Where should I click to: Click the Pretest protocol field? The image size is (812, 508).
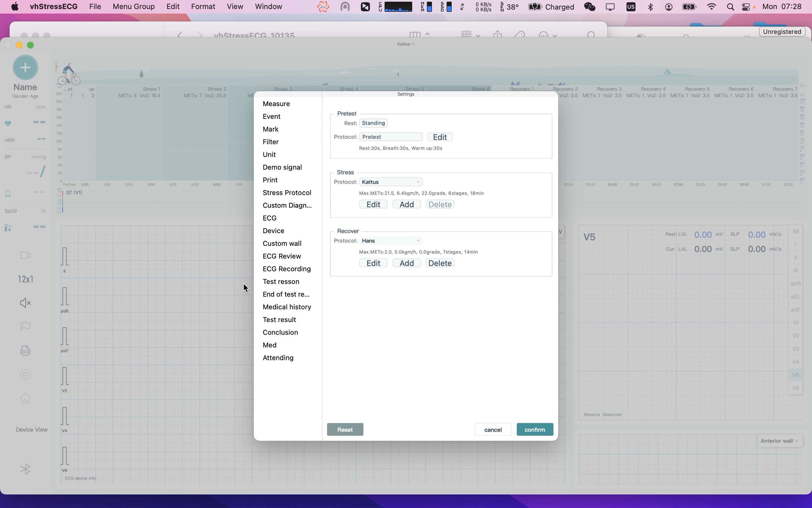coord(390,137)
